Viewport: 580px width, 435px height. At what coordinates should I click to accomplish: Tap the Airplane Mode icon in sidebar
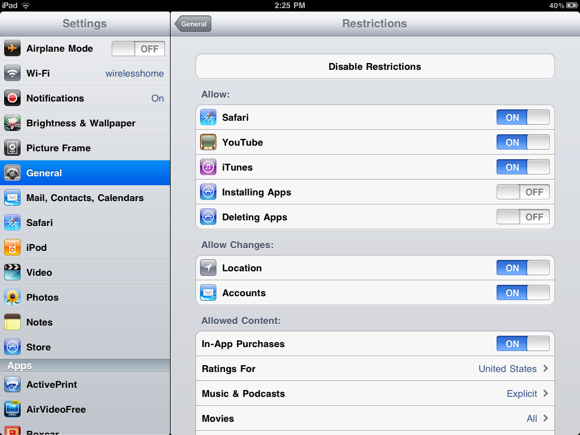click(12, 48)
